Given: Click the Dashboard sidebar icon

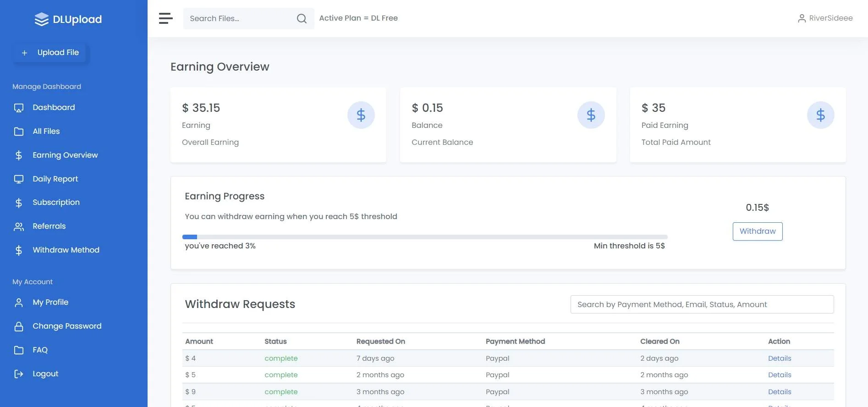Looking at the screenshot, I should coord(19,108).
